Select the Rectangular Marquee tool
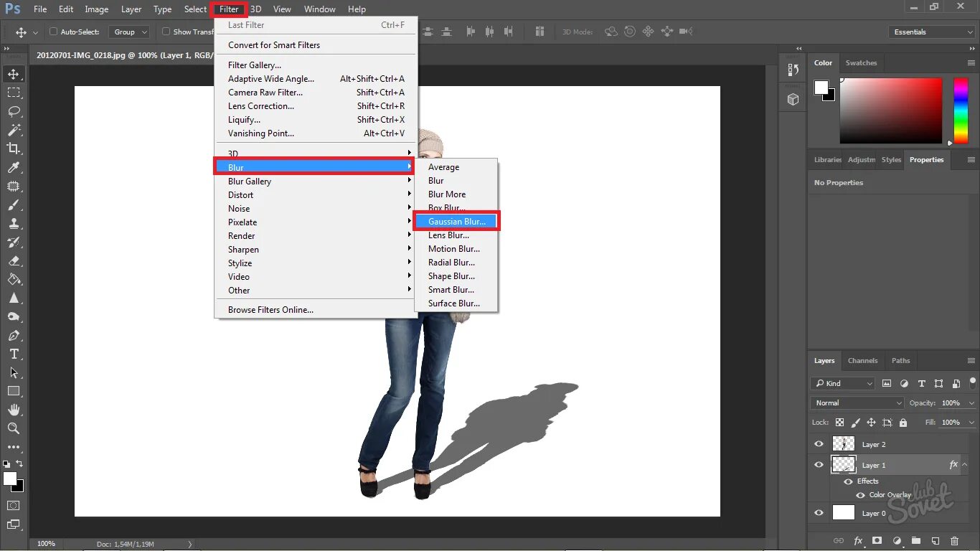The image size is (980, 551). point(14,93)
